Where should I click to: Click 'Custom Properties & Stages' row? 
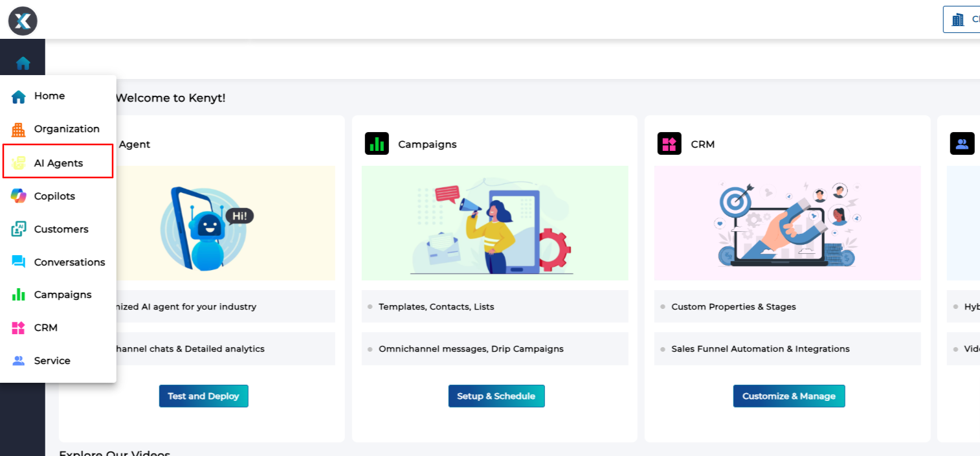[x=788, y=306]
